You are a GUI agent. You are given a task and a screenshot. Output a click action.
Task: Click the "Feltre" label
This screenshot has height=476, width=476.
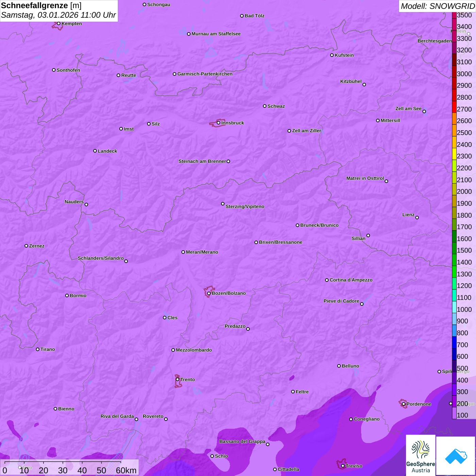coord(302,392)
